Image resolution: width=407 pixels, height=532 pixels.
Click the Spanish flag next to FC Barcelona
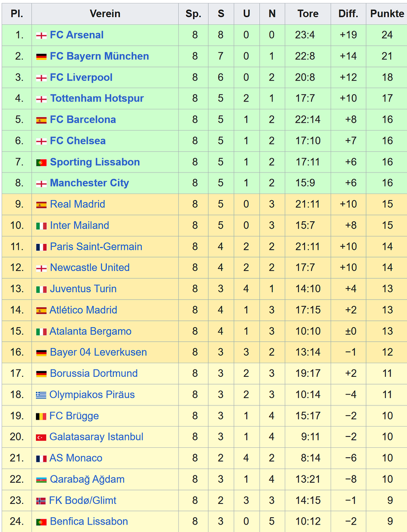[41, 120]
